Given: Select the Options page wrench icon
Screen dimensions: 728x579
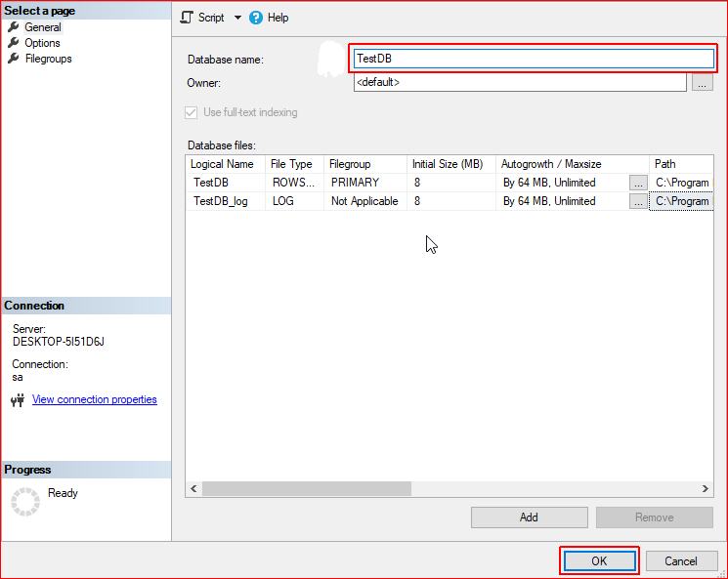Looking at the screenshot, I should click(x=14, y=43).
